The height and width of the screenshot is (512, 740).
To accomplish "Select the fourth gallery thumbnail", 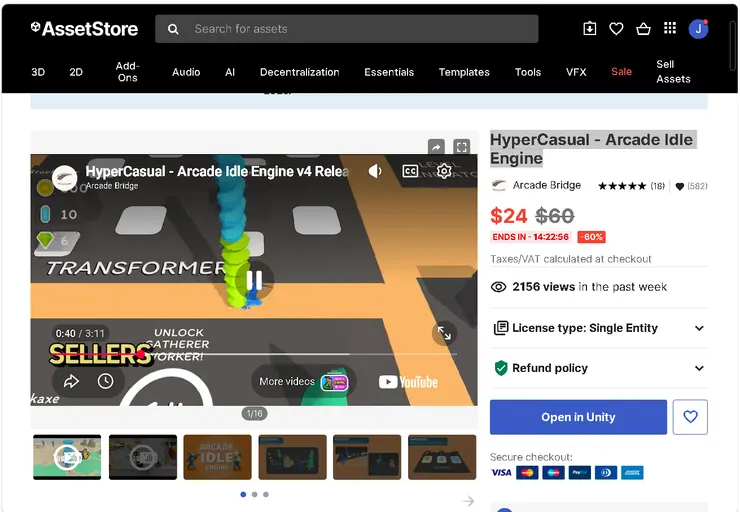I will pos(293,457).
